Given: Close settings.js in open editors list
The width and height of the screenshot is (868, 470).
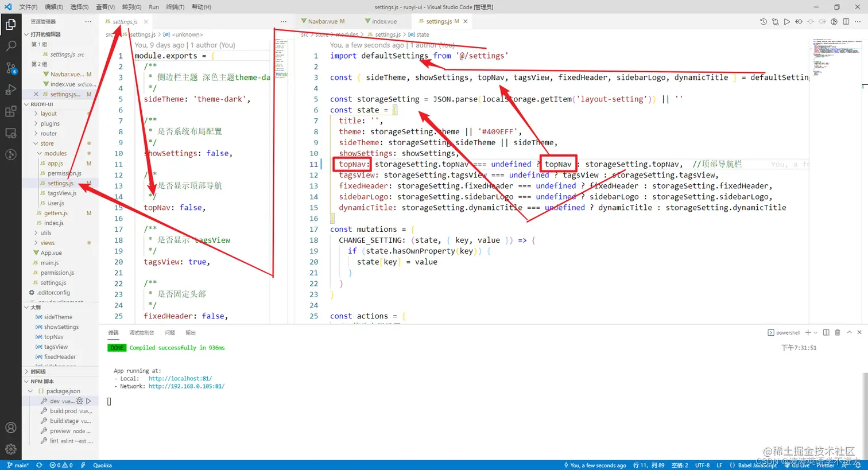Looking at the screenshot, I should point(36,94).
